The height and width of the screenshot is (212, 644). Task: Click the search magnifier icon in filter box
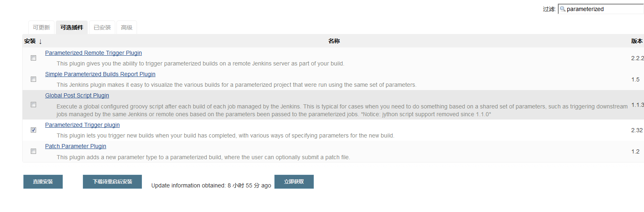563,9
